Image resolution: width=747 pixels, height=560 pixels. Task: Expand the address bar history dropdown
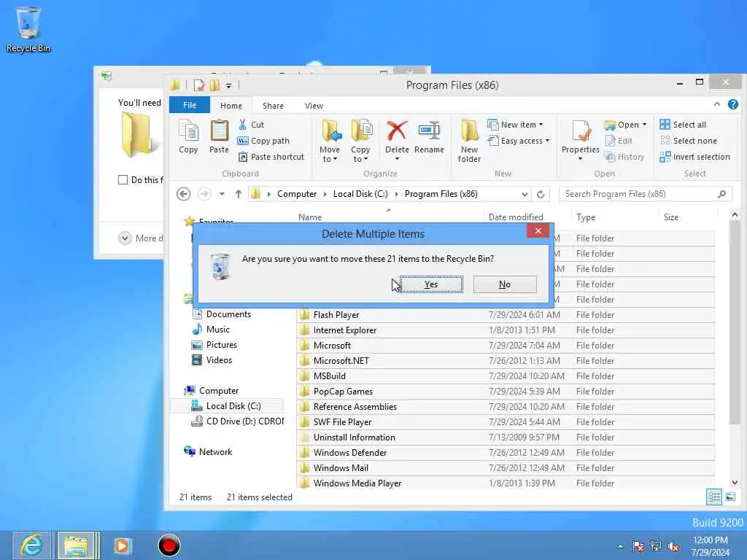(x=525, y=194)
